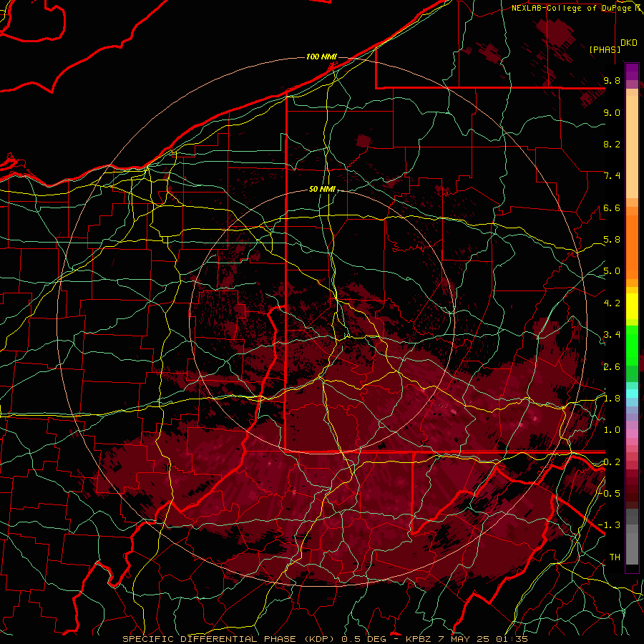Click the purple top segment of the color bar

tap(632, 72)
